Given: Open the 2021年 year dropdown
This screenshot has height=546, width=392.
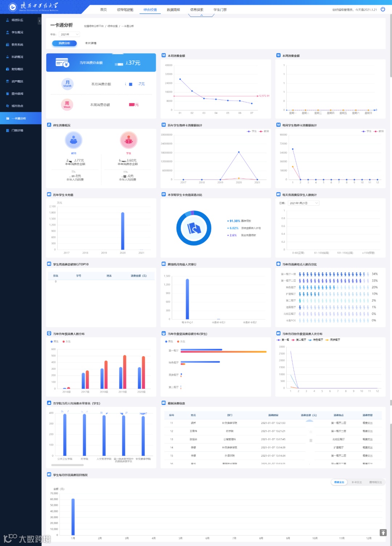Looking at the screenshot, I should pyautogui.click(x=69, y=34).
